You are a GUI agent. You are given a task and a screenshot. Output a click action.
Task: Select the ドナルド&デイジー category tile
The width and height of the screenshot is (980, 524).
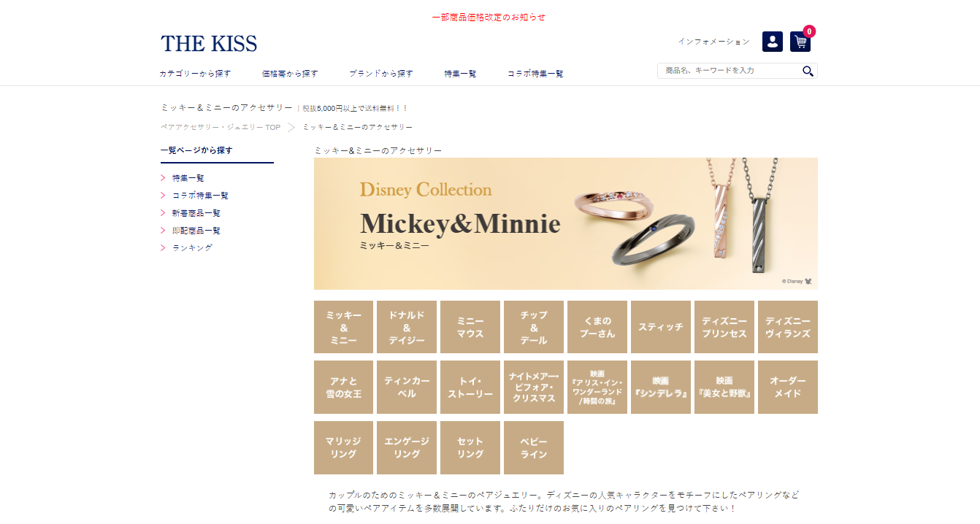click(407, 327)
